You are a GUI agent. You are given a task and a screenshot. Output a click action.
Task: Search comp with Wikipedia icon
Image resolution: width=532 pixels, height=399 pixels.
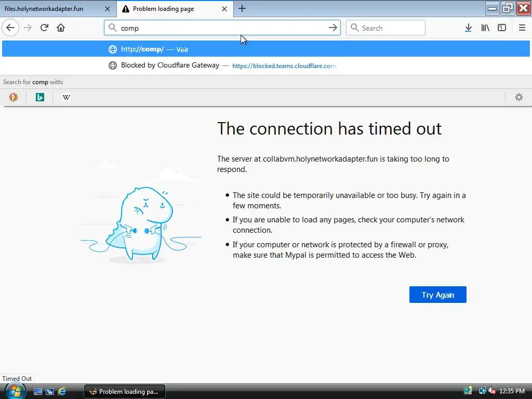click(66, 97)
